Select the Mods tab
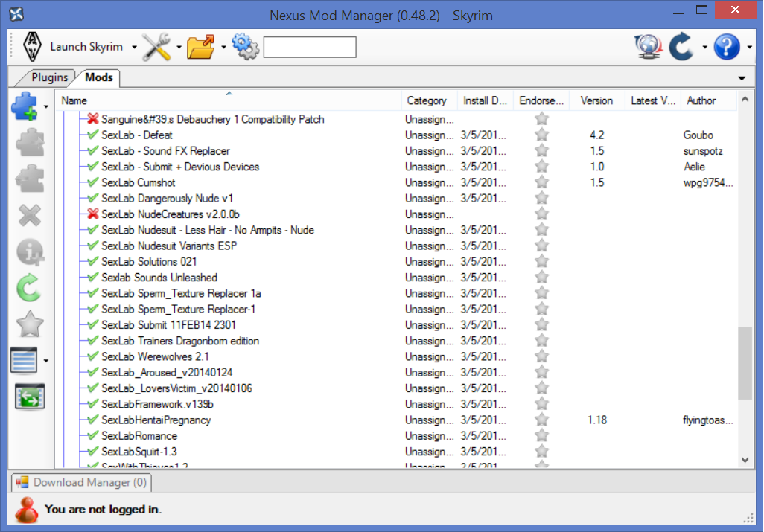The width and height of the screenshot is (764, 532). coord(99,77)
